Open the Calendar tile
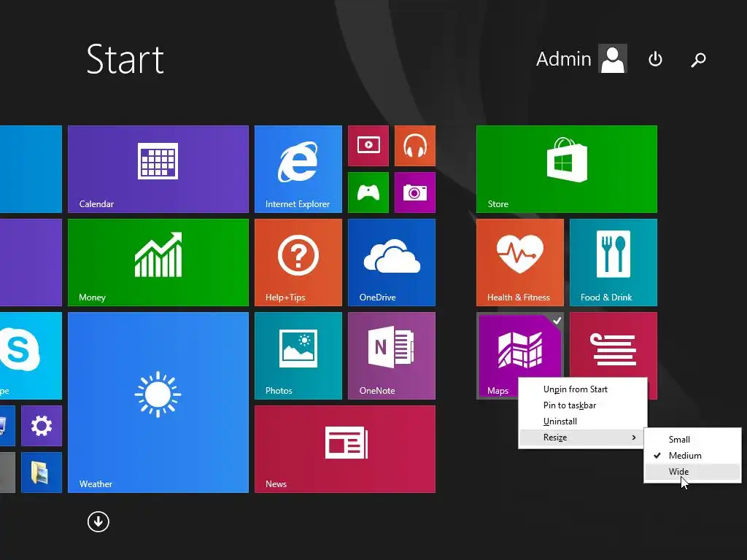This screenshot has width=747, height=560. point(158,169)
